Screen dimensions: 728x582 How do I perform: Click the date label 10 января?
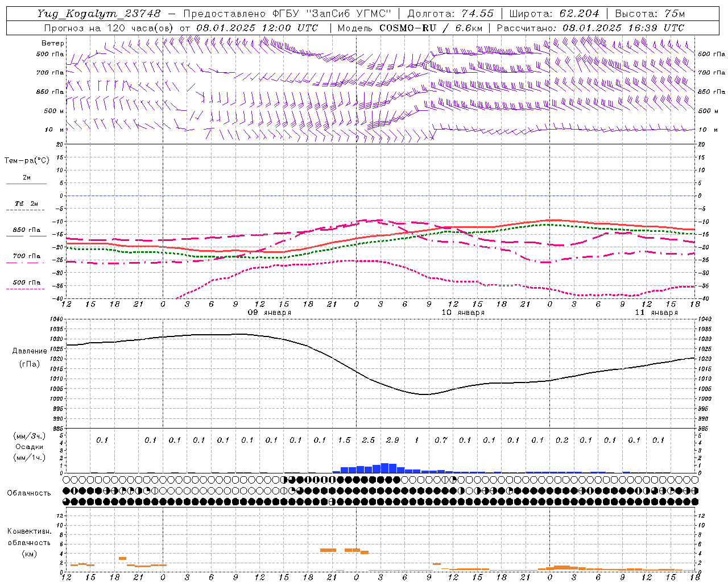463,313
